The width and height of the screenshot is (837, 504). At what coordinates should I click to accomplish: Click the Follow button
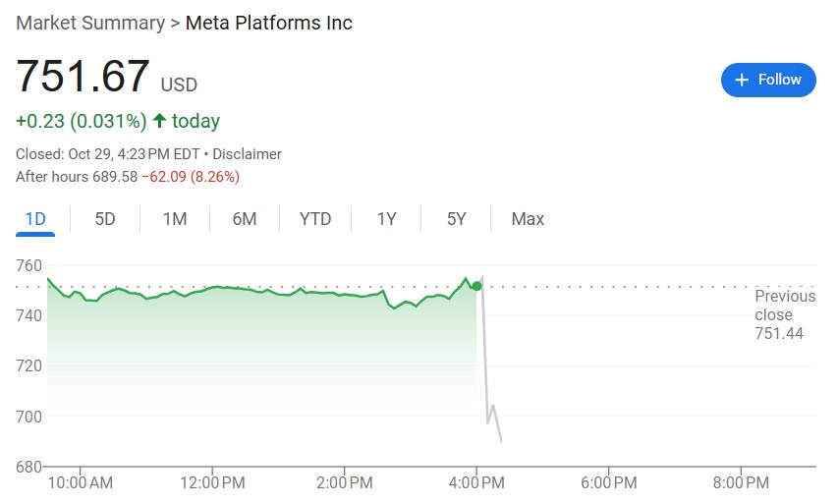[x=768, y=80]
